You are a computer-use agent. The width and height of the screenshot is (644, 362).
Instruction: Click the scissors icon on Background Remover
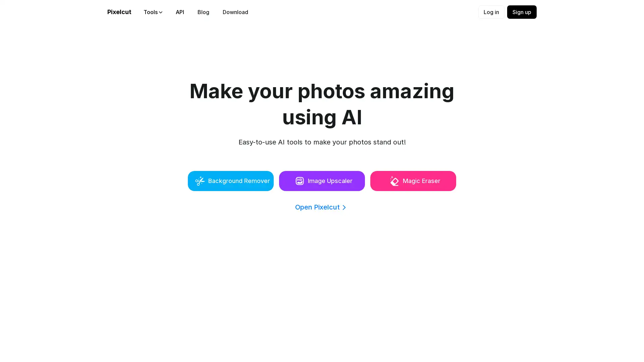[200, 181]
